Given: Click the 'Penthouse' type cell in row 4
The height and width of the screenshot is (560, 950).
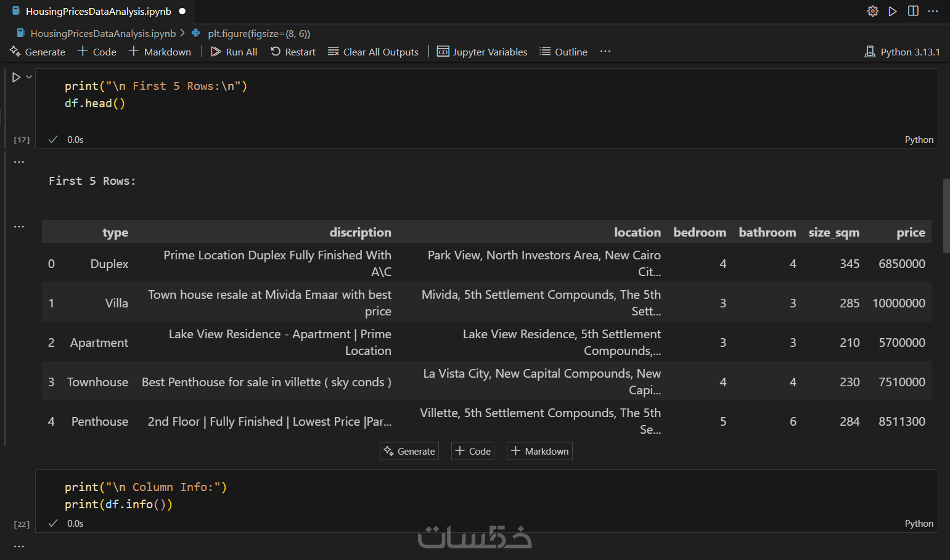Looking at the screenshot, I should (100, 421).
